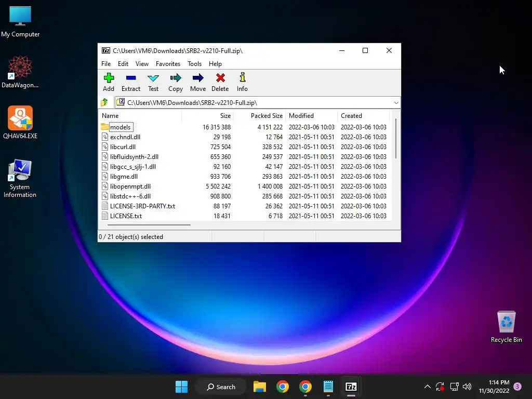Sort by the Created column header
532x399 pixels.
pos(363,116)
